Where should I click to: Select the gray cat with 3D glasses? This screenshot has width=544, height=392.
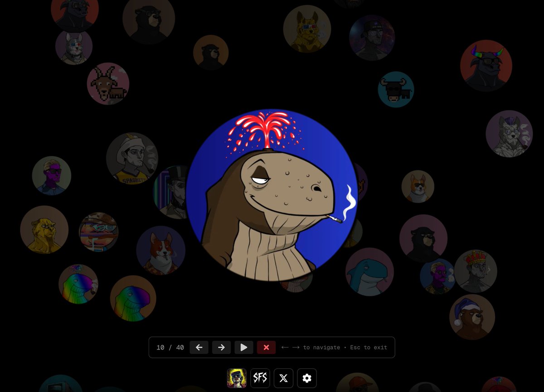coord(74,46)
